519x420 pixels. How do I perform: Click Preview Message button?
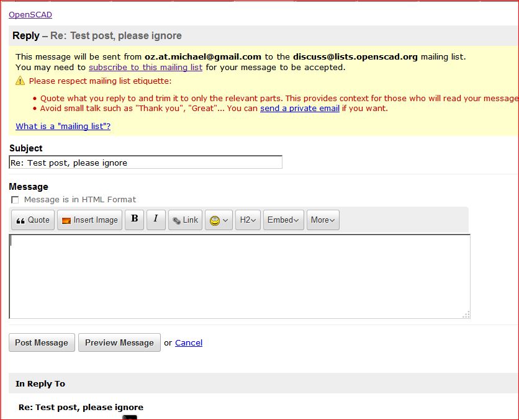pyautogui.click(x=119, y=342)
